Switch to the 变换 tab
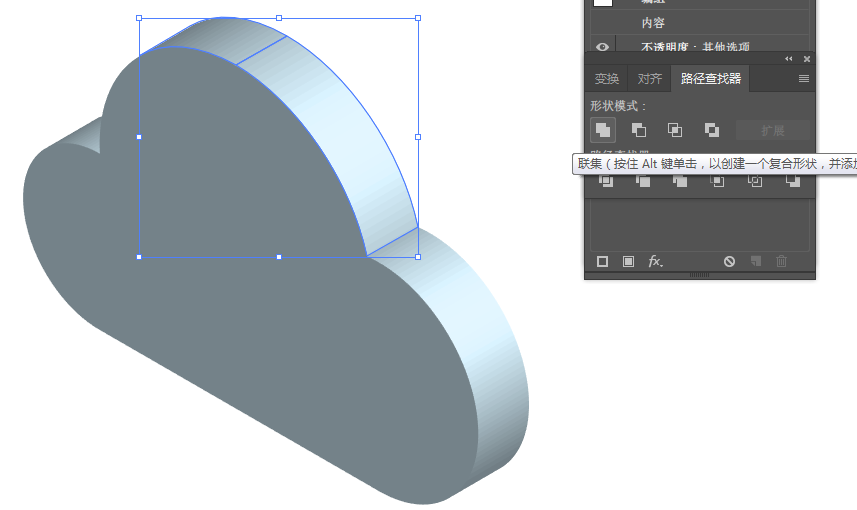Screen dimensions: 857x510 (607, 79)
